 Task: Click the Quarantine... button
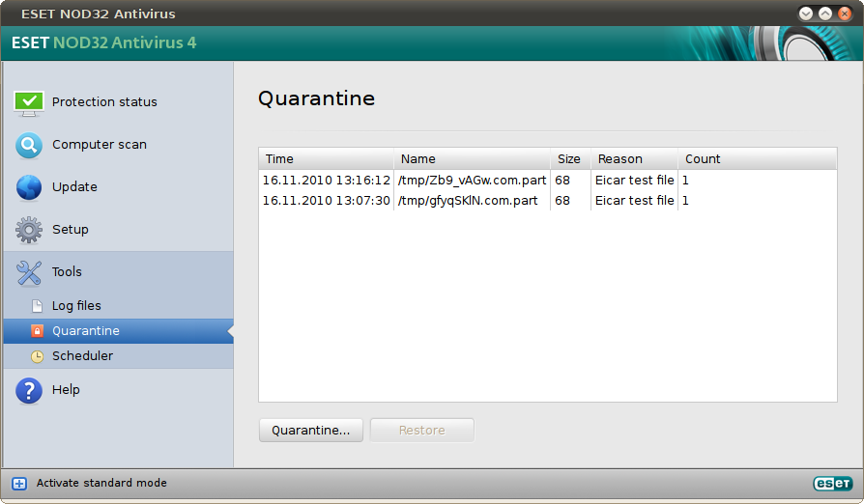click(x=311, y=431)
